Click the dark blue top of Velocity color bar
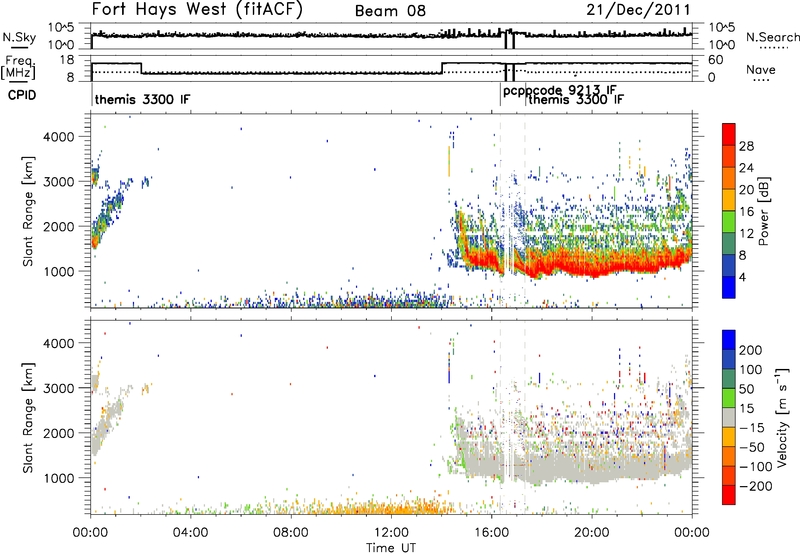 (x=729, y=340)
